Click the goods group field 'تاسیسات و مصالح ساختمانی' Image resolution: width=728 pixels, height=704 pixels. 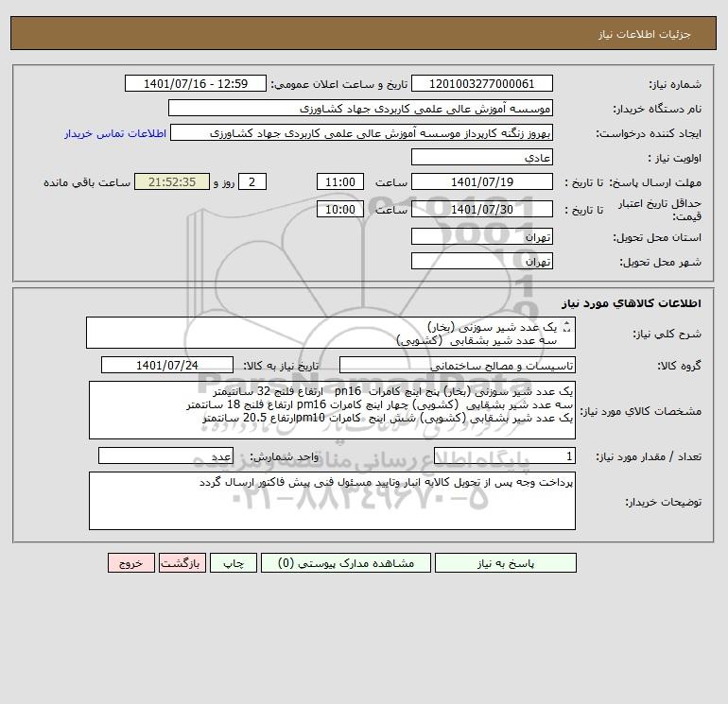click(x=458, y=365)
